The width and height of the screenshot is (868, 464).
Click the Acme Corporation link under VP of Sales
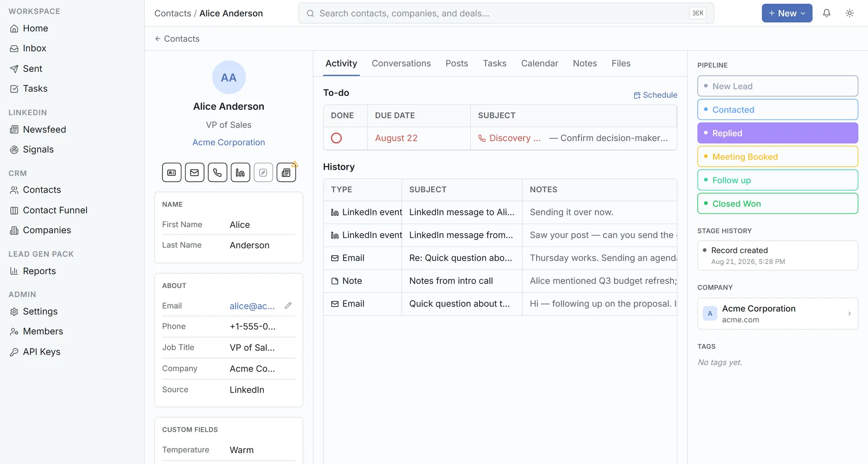coord(229,142)
